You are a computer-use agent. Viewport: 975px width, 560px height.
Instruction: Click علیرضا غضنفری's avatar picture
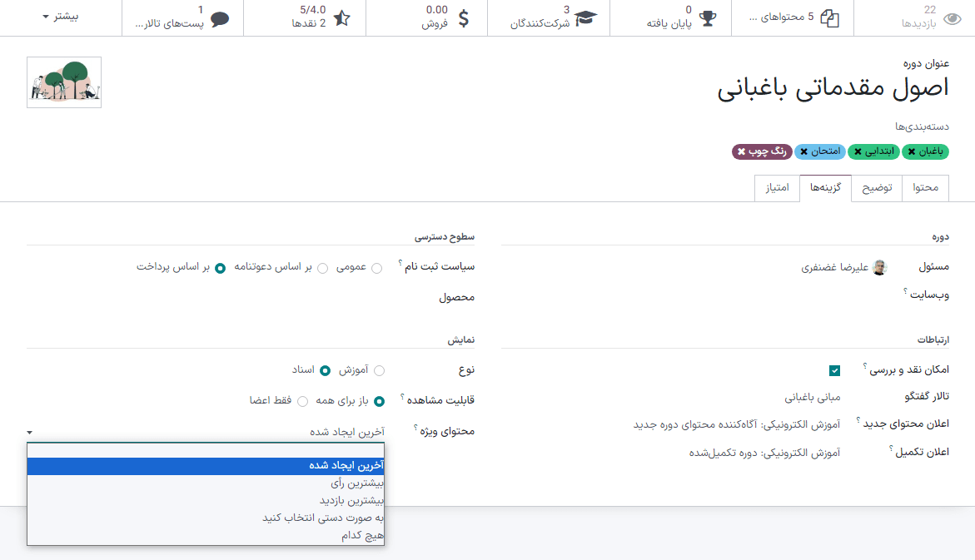[878, 266]
